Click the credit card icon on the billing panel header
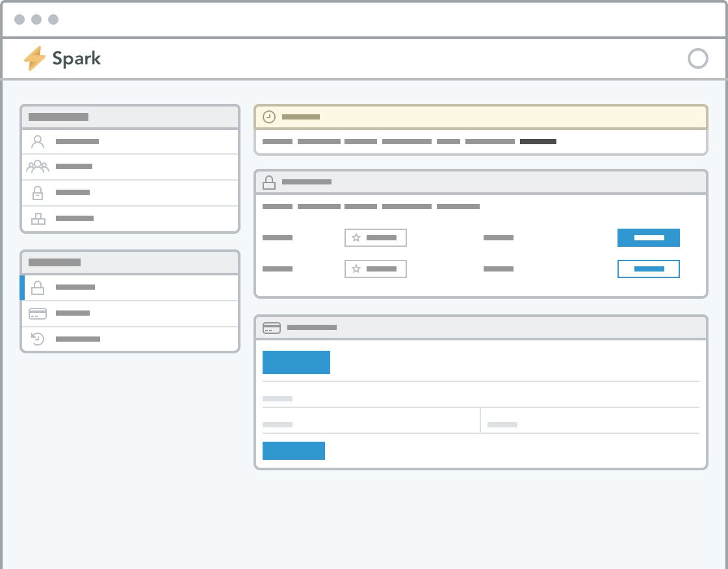Screen dimensions: 728x569 click(271, 327)
